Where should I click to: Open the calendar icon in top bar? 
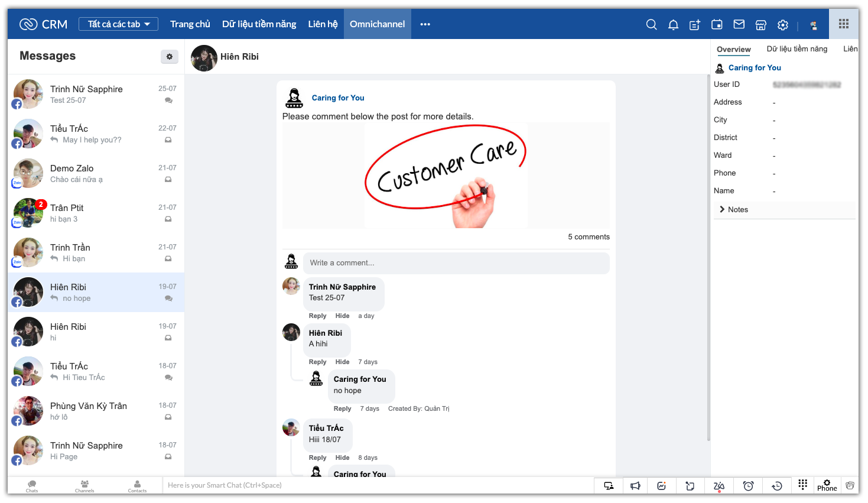717,24
